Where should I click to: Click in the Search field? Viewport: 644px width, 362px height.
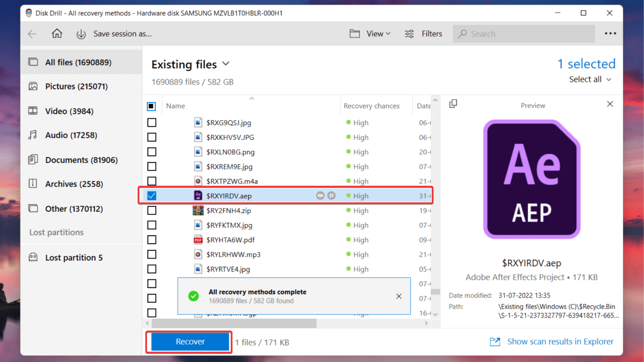pyautogui.click(x=524, y=34)
